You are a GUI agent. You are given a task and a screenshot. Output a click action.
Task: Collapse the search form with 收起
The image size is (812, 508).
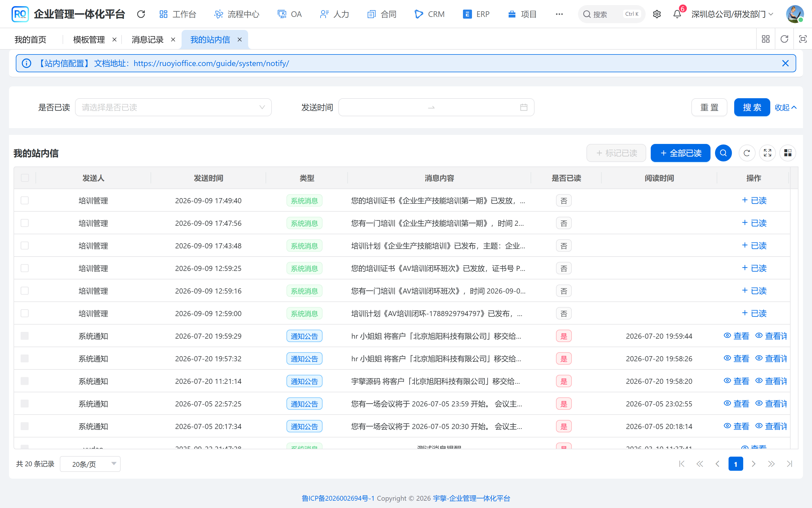[785, 108]
